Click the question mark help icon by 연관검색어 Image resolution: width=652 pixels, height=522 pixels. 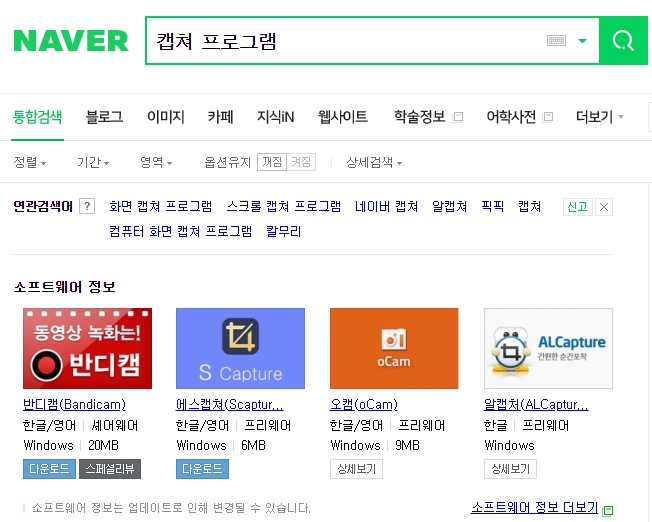pos(87,206)
